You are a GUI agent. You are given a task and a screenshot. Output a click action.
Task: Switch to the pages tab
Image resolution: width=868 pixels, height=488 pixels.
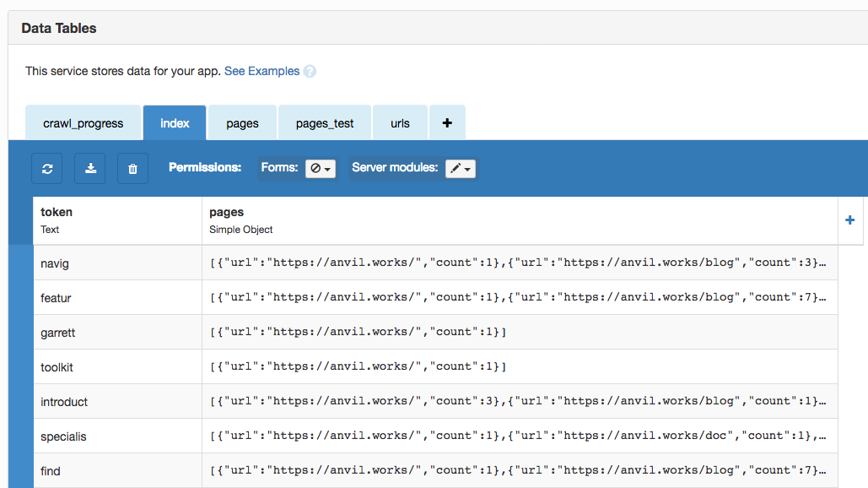(x=242, y=123)
